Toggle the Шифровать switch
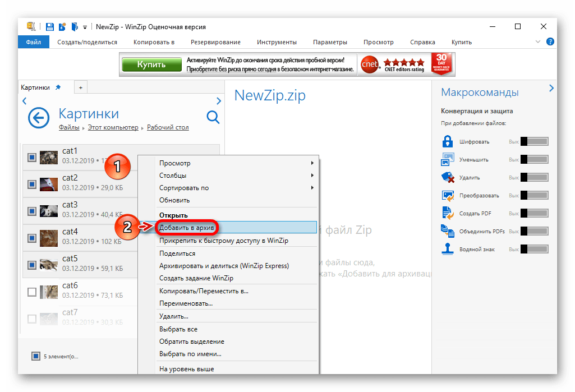The width and height of the screenshot is (575, 392). pyautogui.click(x=534, y=141)
